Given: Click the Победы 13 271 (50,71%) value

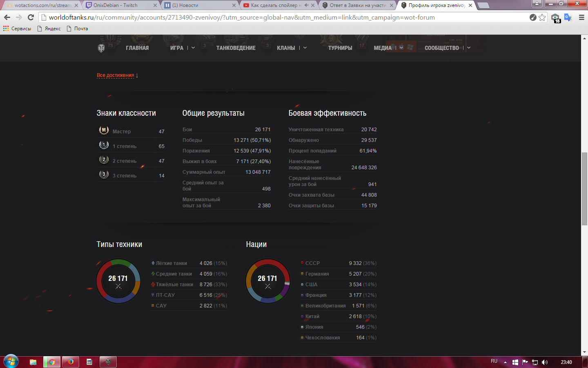Looking at the screenshot, I should [252, 140].
